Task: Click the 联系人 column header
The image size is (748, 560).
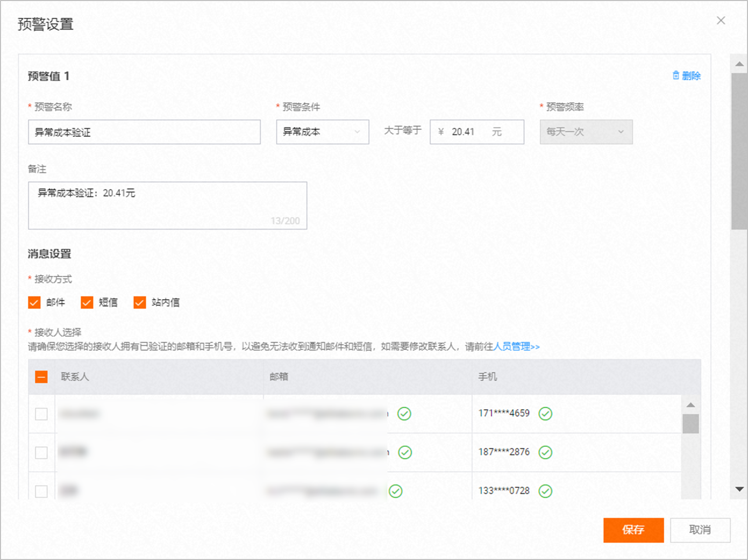Action: click(x=75, y=377)
